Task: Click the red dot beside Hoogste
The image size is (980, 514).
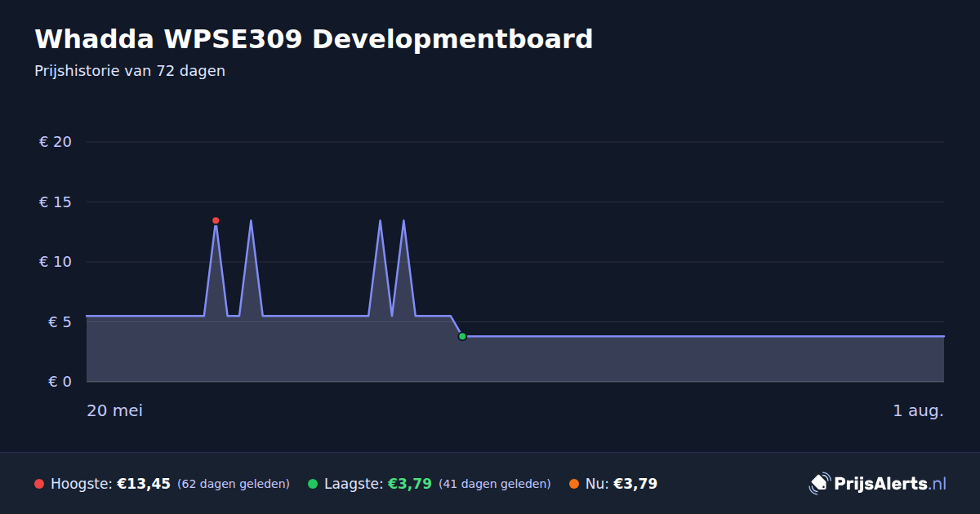Action: click(x=39, y=484)
